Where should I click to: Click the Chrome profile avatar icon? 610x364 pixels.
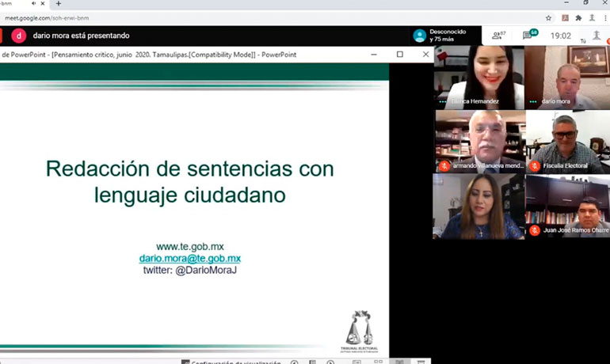pos(592,17)
